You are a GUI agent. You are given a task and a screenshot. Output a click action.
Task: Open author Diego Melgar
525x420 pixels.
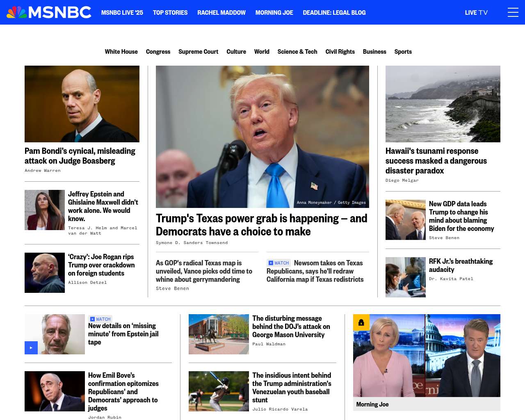point(402,180)
